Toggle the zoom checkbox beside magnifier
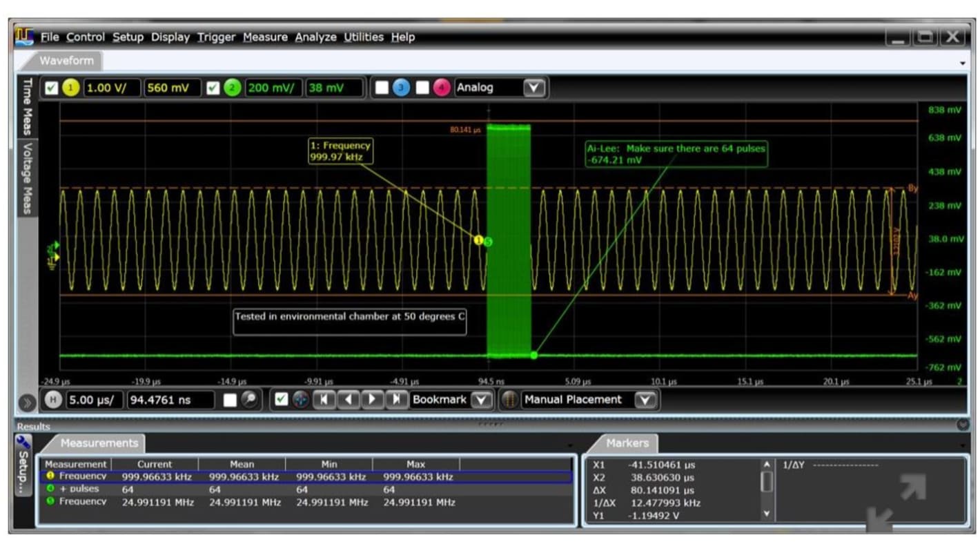Screen dimensions: 980x551 (x=230, y=400)
